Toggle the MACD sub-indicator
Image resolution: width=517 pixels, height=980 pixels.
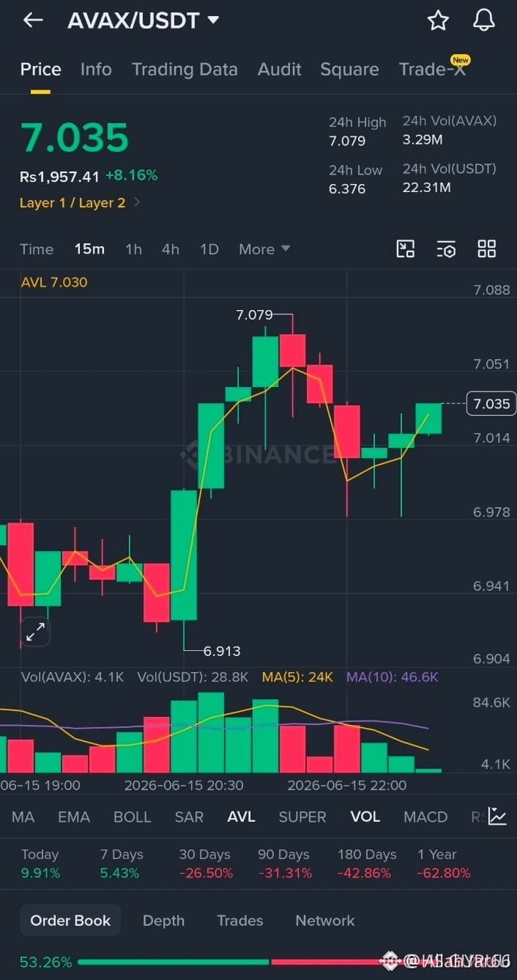coord(425,817)
